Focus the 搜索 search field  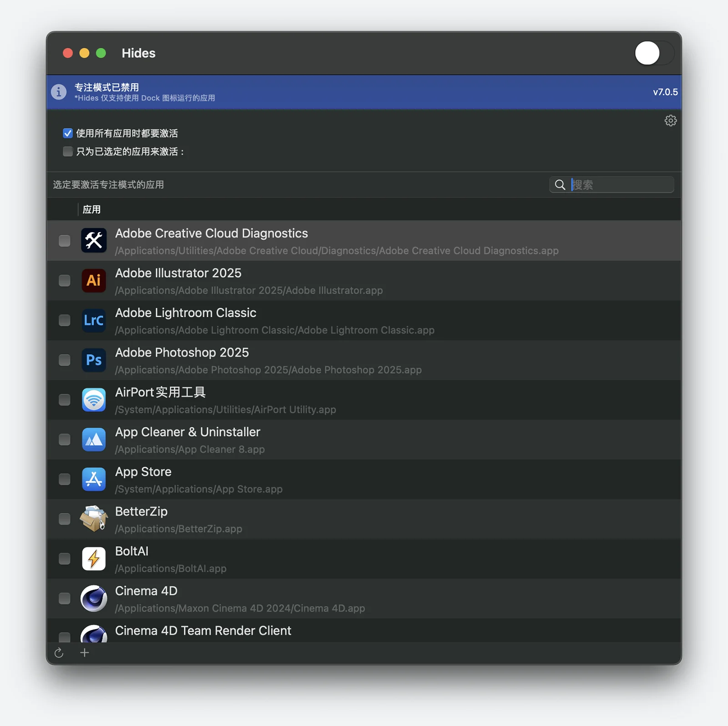pos(612,185)
